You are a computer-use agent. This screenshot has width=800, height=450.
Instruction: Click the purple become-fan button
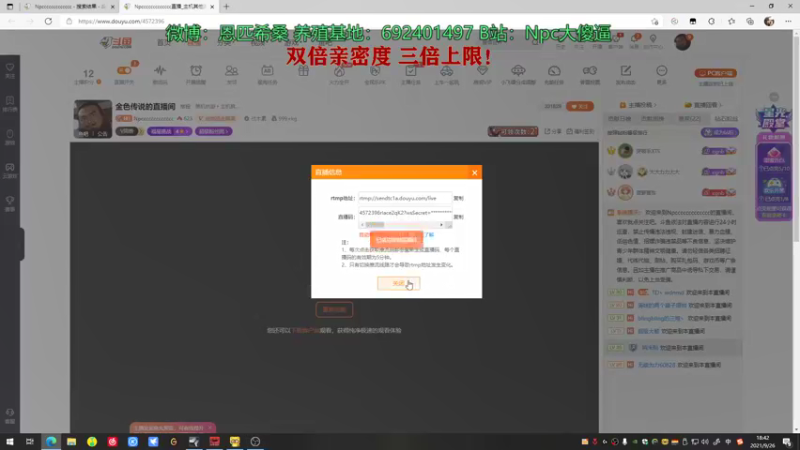pos(719,133)
